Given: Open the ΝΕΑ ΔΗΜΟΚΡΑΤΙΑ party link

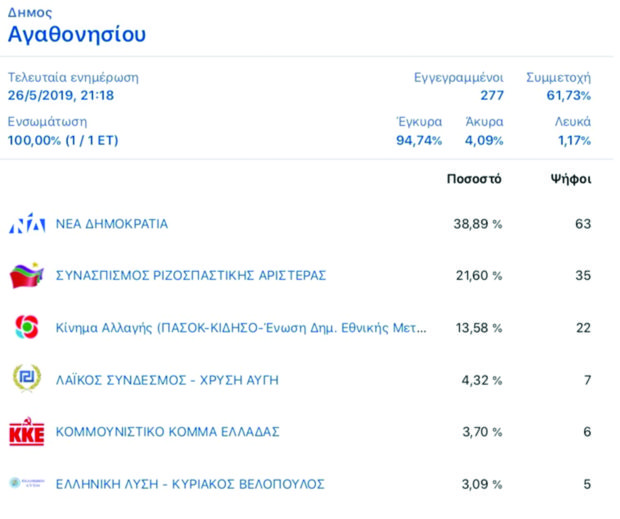Looking at the screenshot, I should [x=111, y=224].
